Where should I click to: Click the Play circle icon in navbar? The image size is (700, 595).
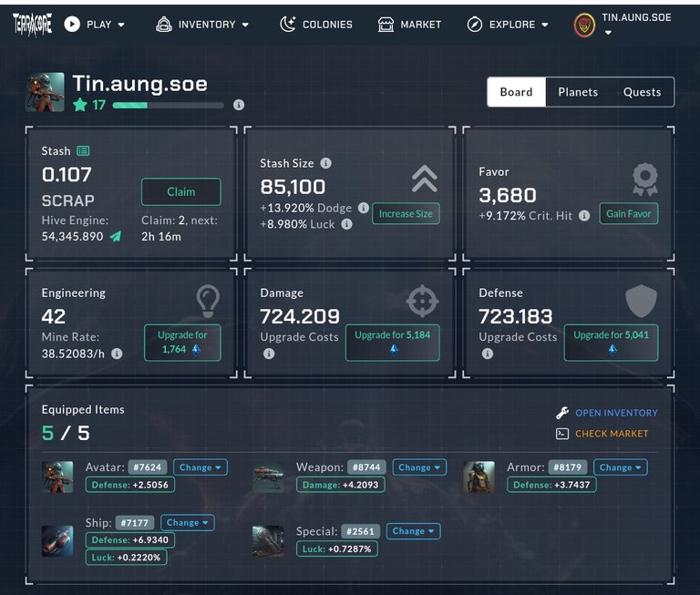coord(72,24)
